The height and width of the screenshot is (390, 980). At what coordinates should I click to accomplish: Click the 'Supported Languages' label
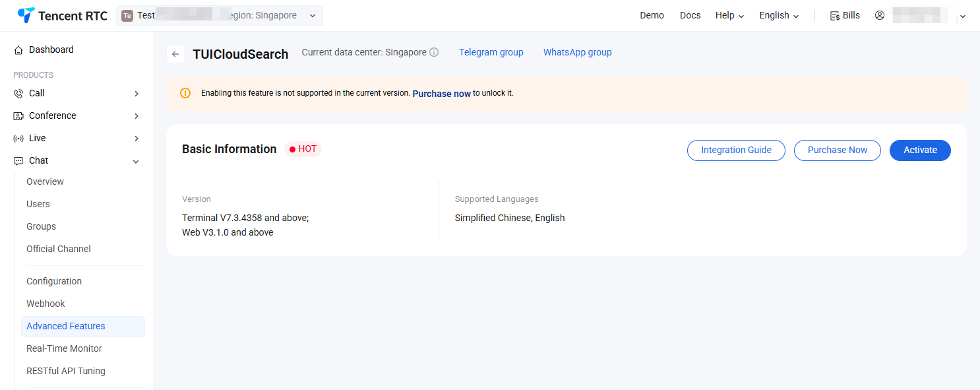[497, 199]
